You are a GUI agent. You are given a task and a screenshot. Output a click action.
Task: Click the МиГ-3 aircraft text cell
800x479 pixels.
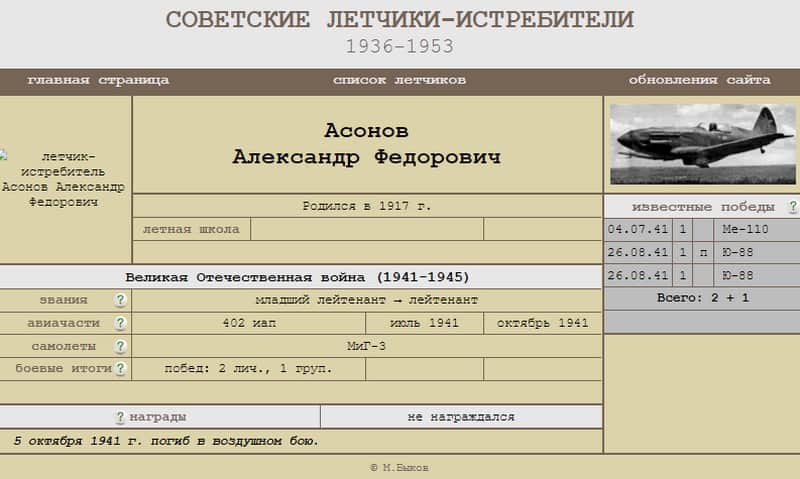pos(367,346)
